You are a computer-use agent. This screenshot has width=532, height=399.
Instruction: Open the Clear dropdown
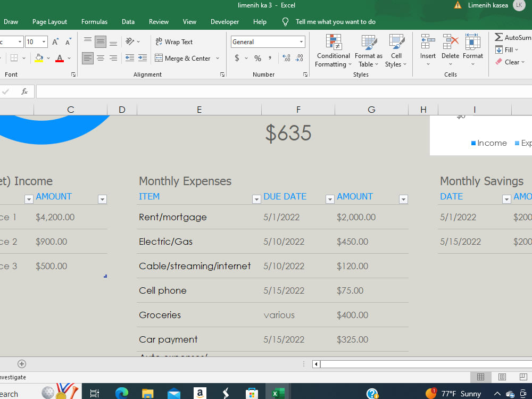510,62
